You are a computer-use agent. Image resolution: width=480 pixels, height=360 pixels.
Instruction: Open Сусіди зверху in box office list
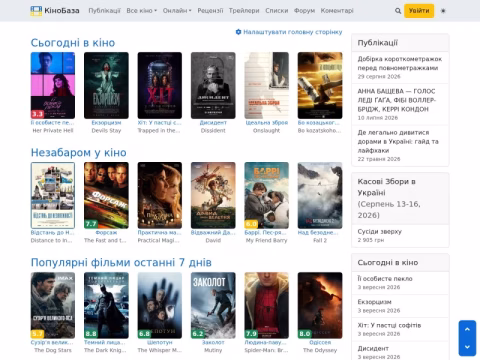click(x=379, y=231)
